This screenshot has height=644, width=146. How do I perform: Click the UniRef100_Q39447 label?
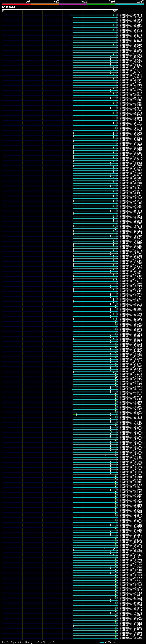tap(131, 95)
